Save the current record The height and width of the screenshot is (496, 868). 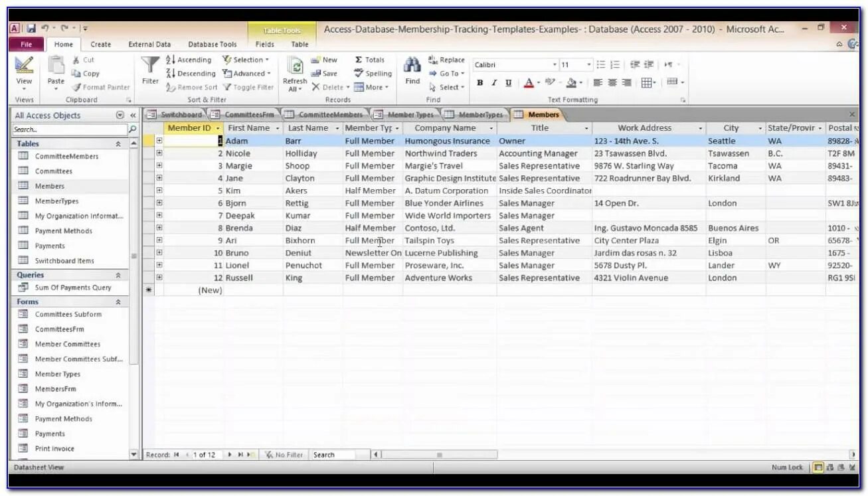[x=324, y=74]
